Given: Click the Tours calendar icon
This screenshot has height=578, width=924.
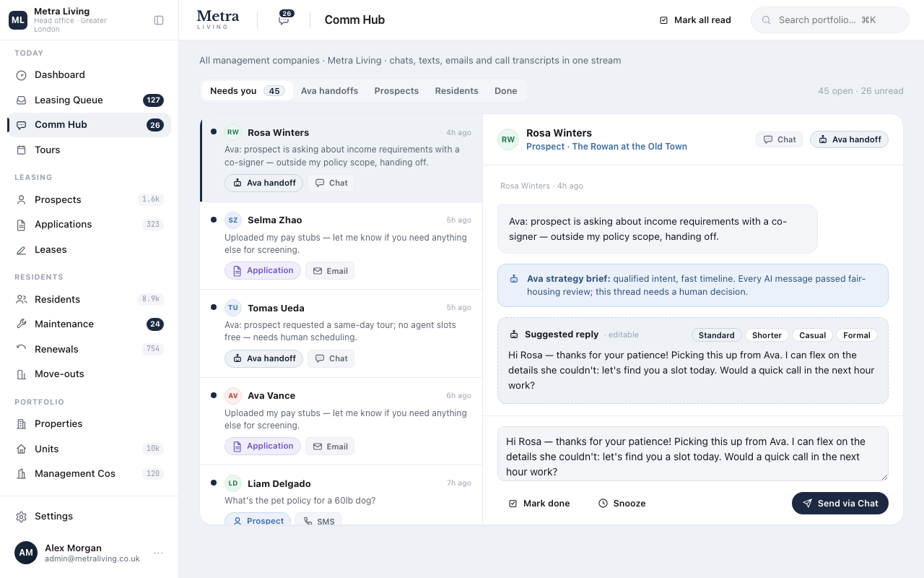Looking at the screenshot, I should 22,150.
